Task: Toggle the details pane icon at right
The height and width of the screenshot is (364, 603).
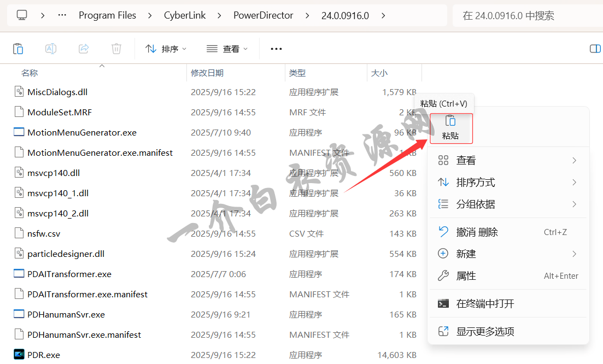Action: click(595, 49)
